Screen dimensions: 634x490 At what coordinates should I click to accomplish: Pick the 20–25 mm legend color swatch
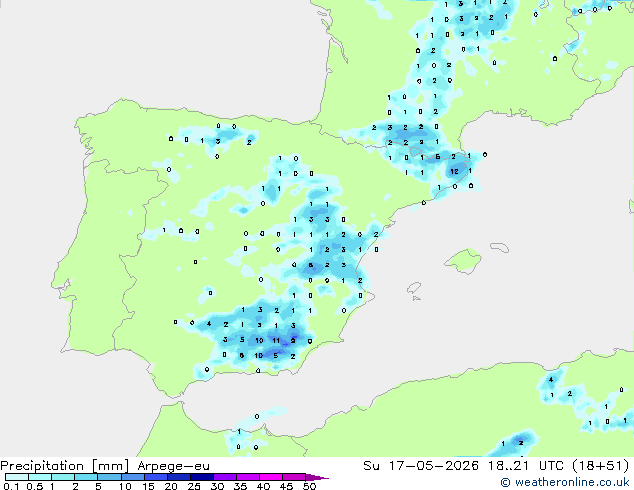pos(178,477)
